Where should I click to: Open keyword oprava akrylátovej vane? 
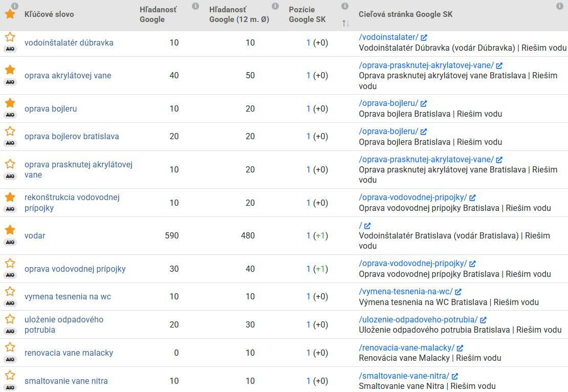[68, 75]
